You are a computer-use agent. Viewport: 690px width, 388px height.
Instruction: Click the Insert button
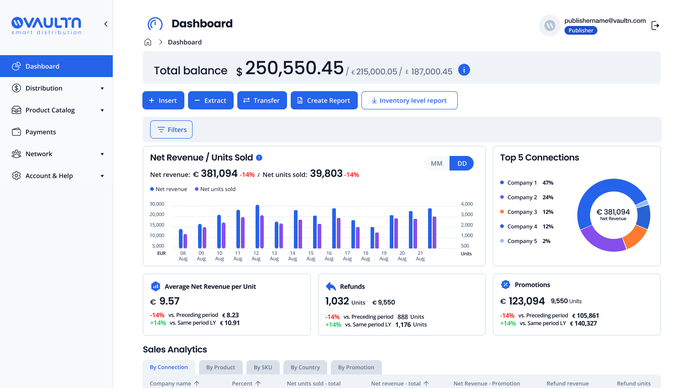click(163, 100)
